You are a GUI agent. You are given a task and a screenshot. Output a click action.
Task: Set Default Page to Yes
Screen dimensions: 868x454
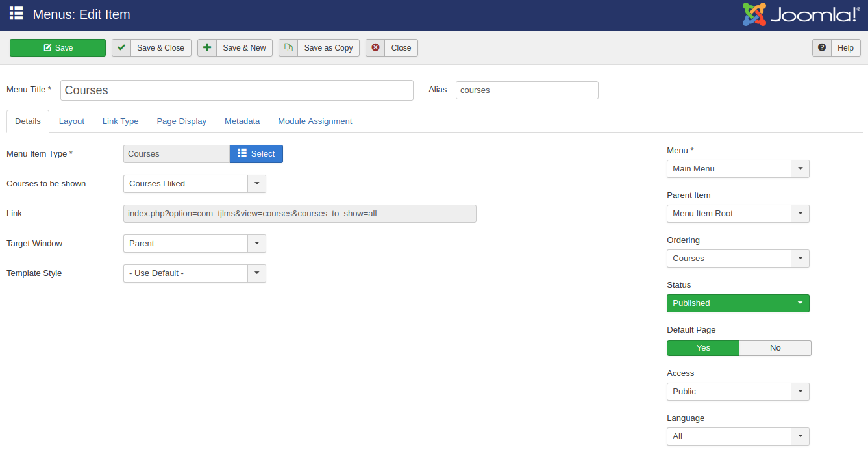(703, 348)
